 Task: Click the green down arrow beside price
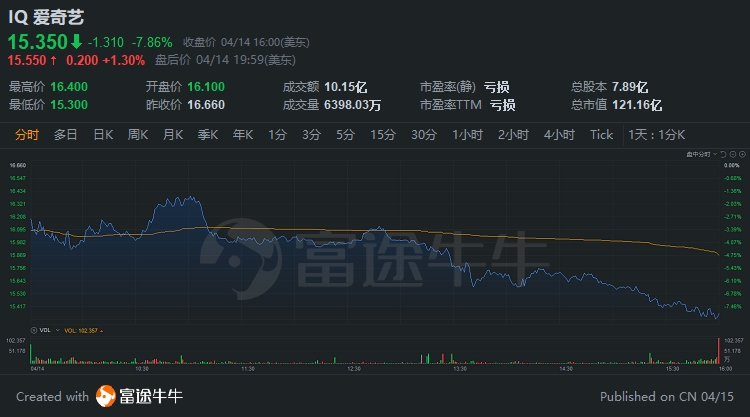(x=77, y=42)
